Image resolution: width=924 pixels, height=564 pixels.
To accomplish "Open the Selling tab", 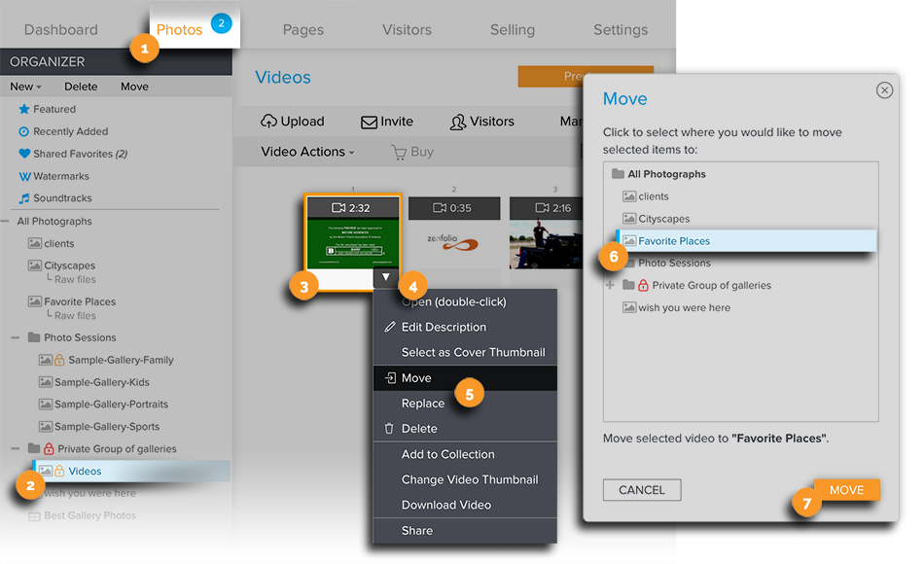I will [512, 29].
